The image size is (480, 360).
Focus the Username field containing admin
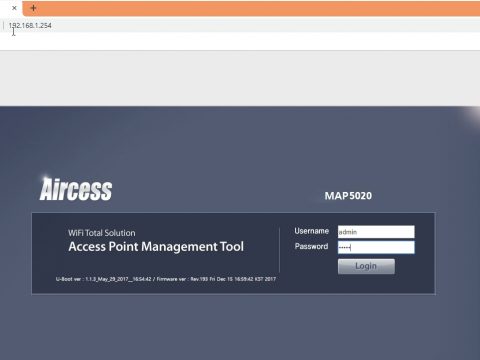376,232
